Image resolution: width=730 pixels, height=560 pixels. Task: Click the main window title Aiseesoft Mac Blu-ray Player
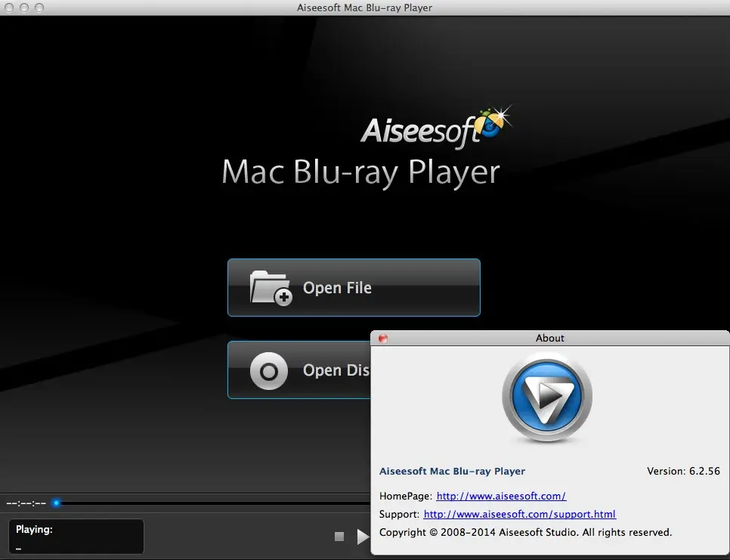(x=364, y=8)
